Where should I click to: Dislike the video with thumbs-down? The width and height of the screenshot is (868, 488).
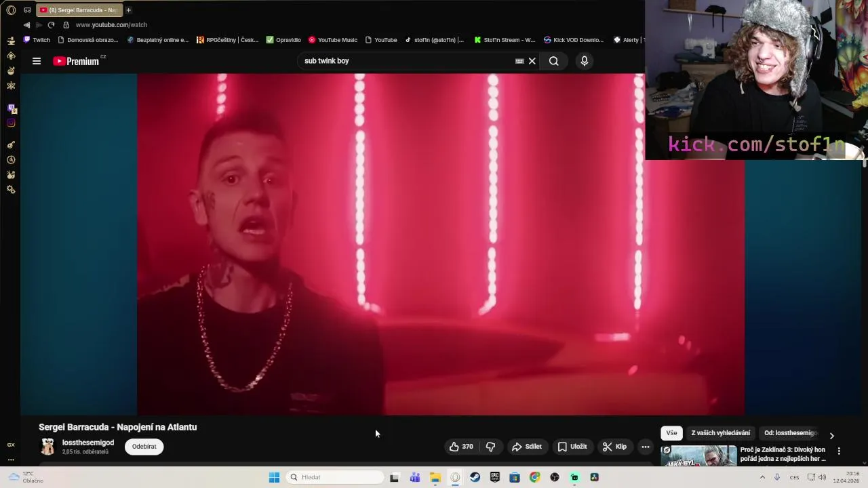490,447
